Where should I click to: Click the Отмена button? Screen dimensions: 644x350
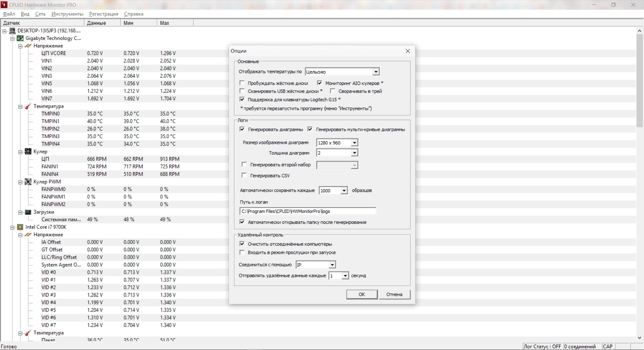(x=394, y=294)
